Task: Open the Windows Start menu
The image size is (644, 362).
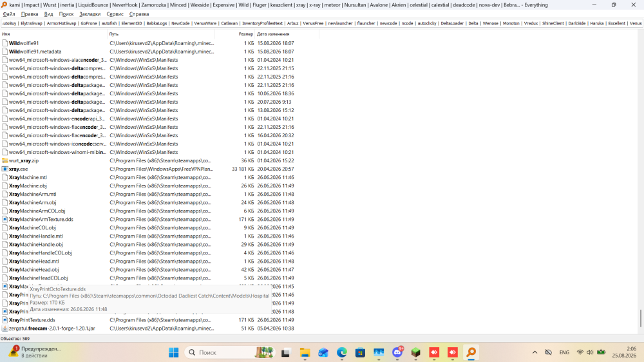Action: tap(174, 352)
